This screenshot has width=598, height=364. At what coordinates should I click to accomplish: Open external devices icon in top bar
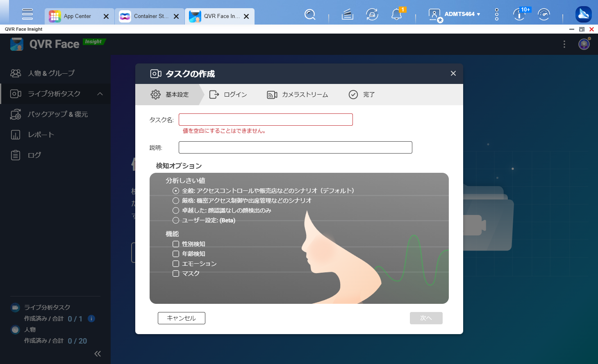coord(372,15)
